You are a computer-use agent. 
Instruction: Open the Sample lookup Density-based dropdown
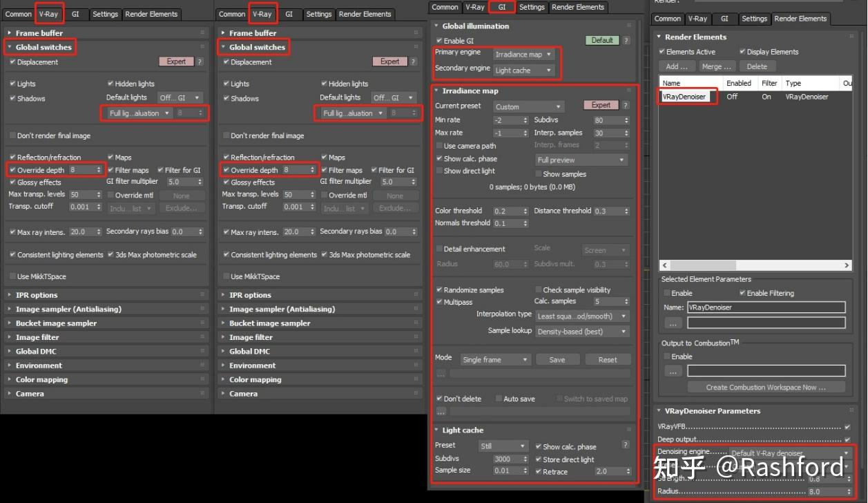pos(583,332)
